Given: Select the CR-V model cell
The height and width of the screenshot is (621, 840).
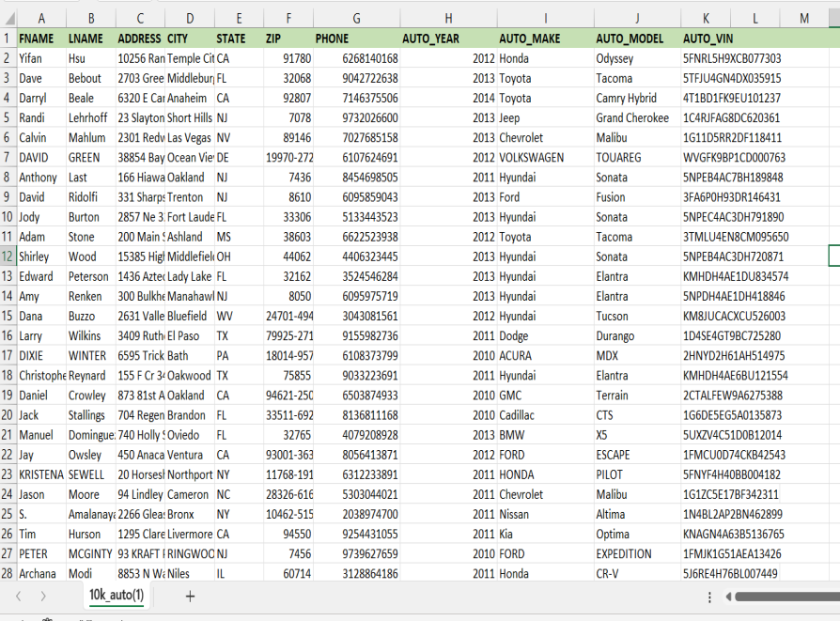Looking at the screenshot, I should (x=637, y=574).
